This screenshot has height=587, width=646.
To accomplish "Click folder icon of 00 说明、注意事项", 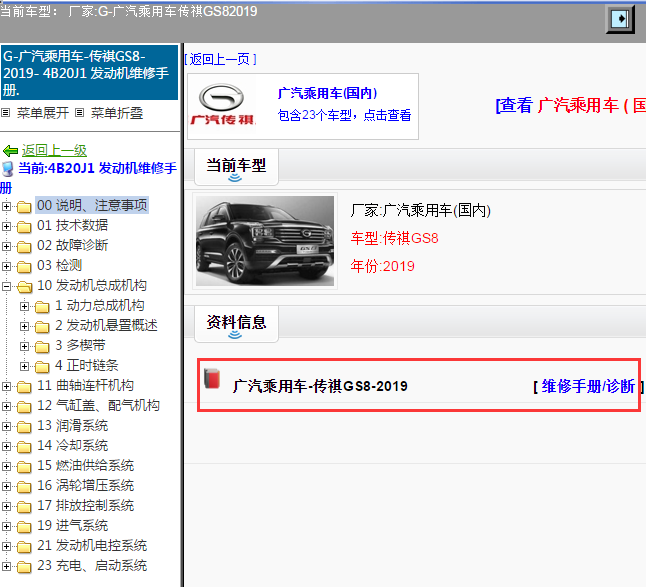I will tap(24, 206).
